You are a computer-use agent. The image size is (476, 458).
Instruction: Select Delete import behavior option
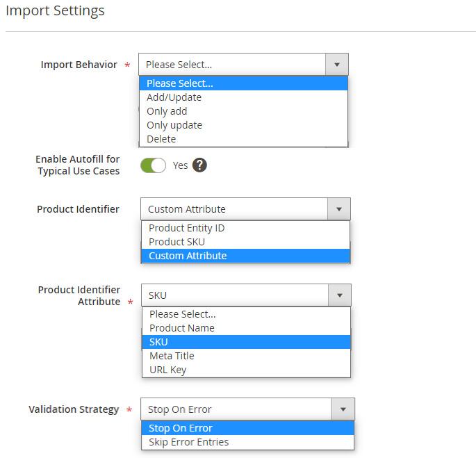pos(243,139)
